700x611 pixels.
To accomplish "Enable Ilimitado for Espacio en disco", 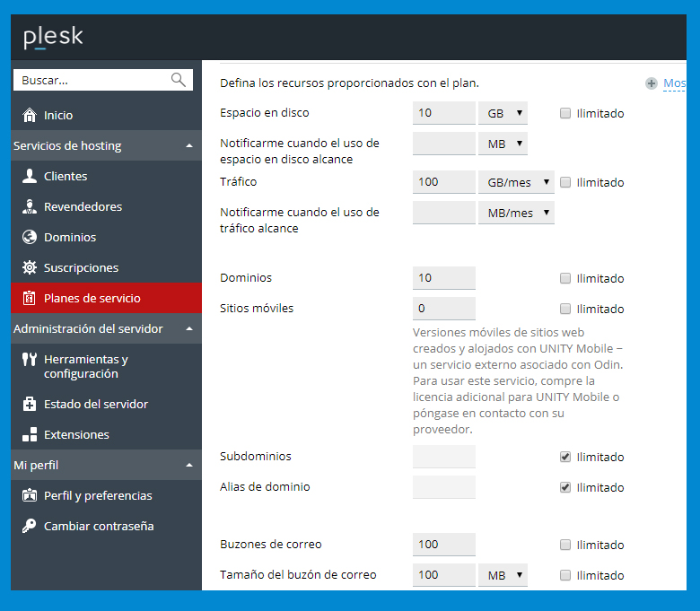I will 565,113.
